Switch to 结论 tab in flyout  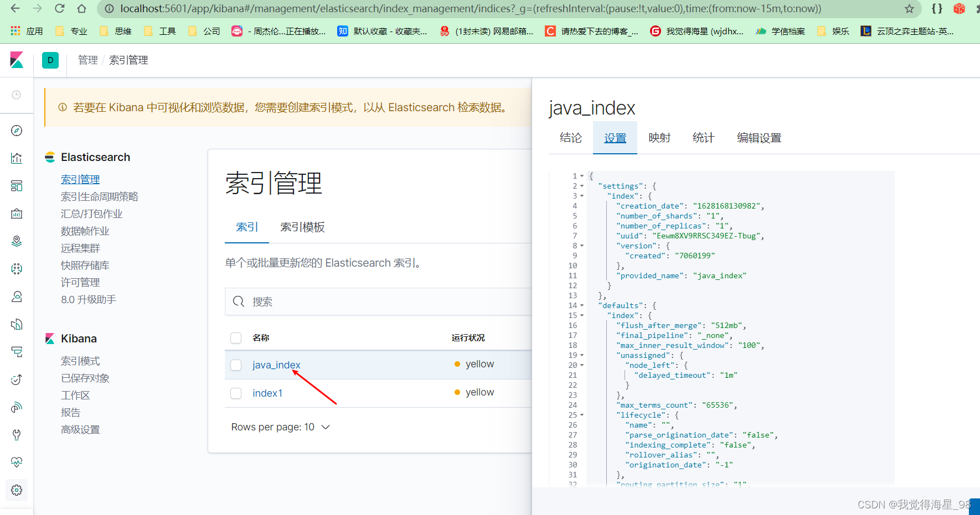coord(571,138)
